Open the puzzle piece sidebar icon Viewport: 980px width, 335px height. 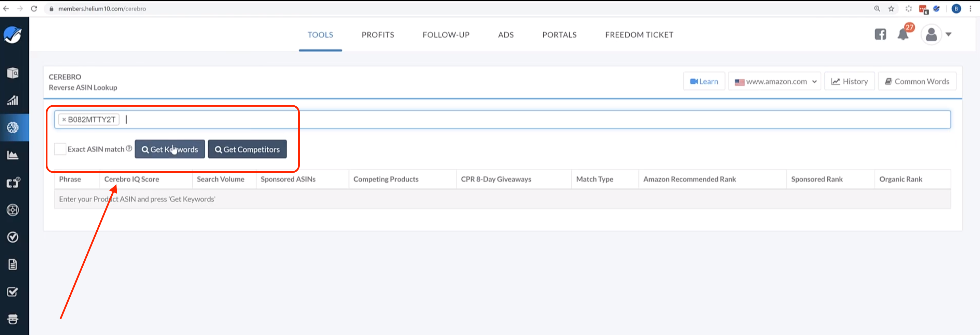pos(13,182)
